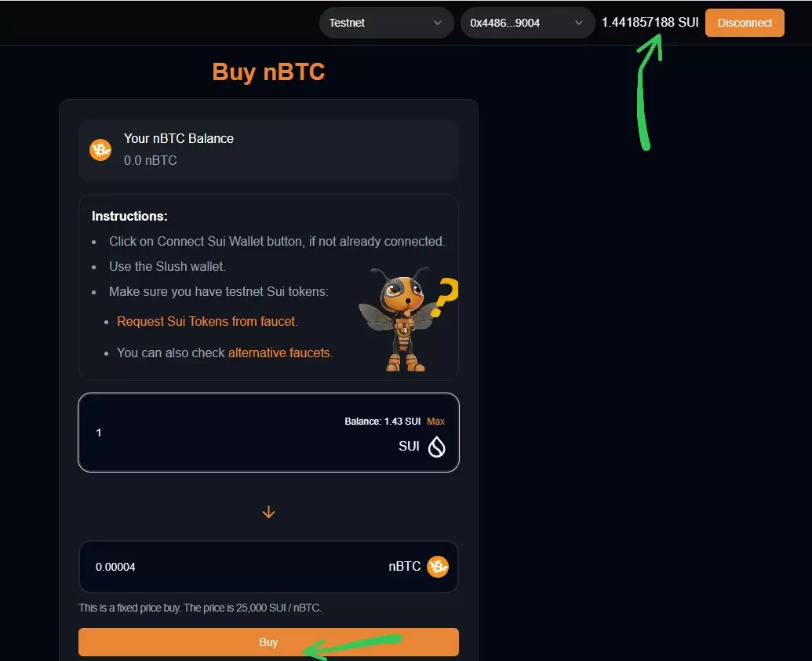Click the 1.441857188 SUI balance text
This screenshot has height=661, width=812.
(x=650, y=22)
